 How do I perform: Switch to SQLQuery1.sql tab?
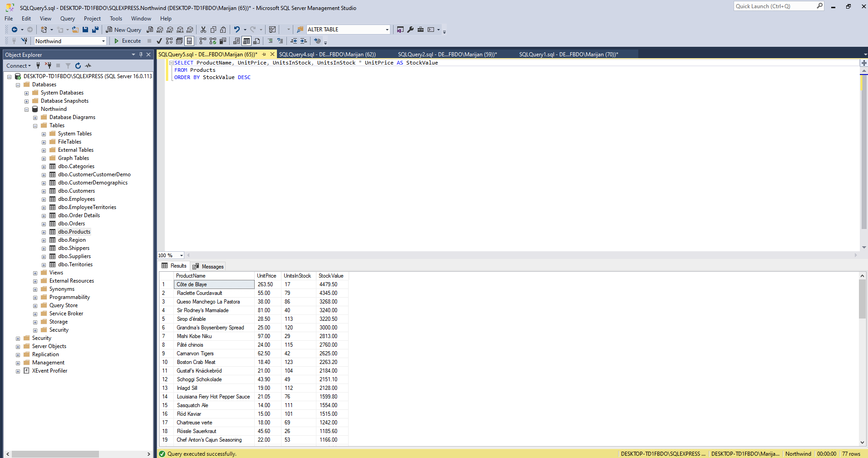[568, 54]
